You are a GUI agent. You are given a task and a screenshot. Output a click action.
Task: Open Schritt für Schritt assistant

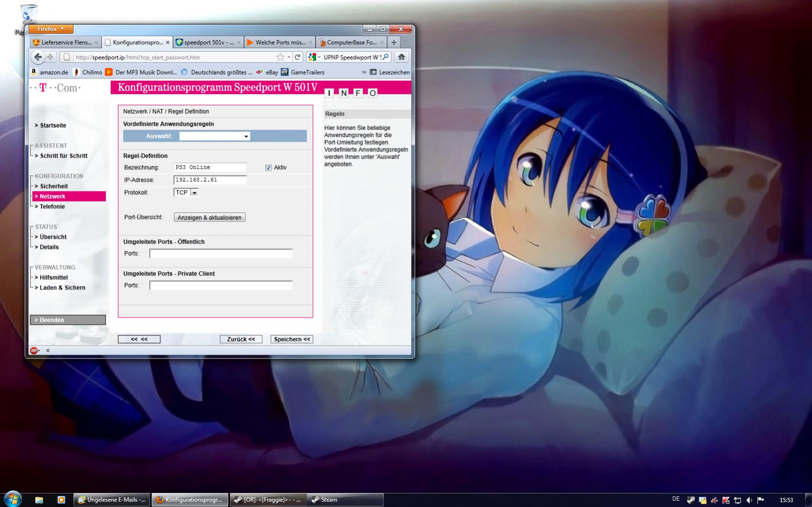click(x=63, y=156)
